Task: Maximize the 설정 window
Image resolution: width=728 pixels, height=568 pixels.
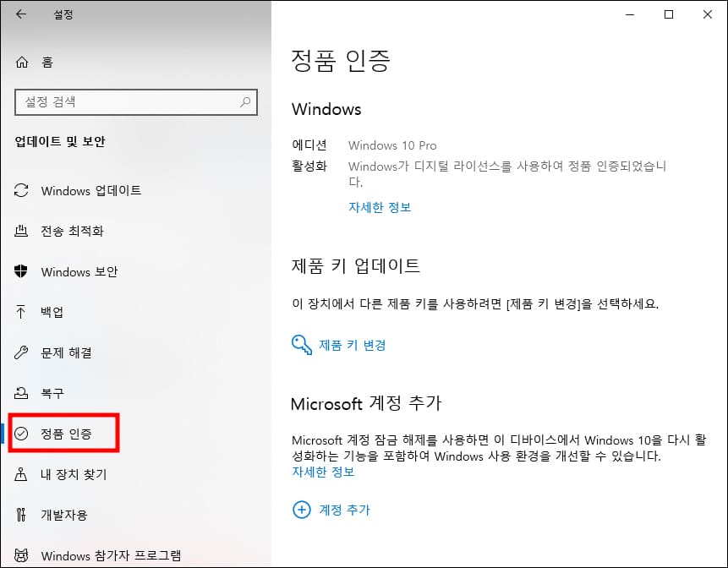Action: [x=669, y=14]
